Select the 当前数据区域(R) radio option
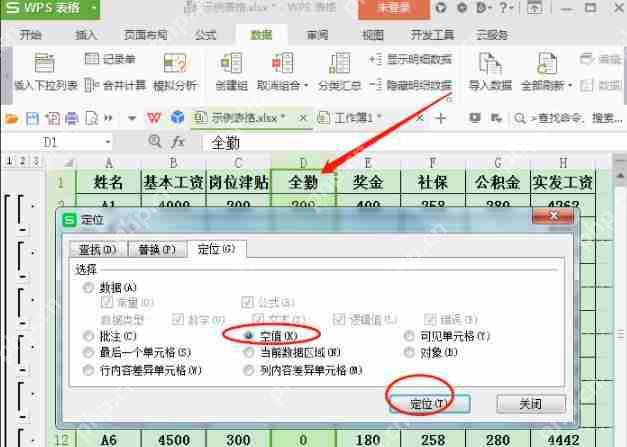627x447 pixels. [x=249, y=352]
